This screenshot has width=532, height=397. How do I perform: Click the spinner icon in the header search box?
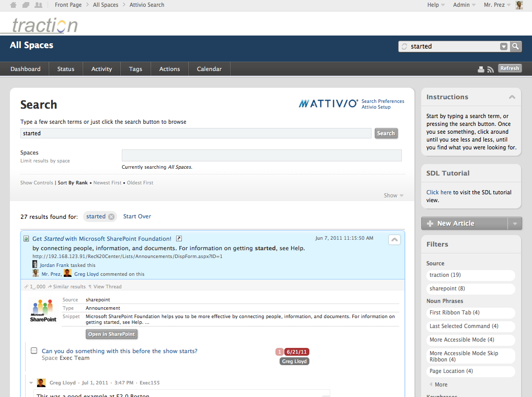[404, 46]
